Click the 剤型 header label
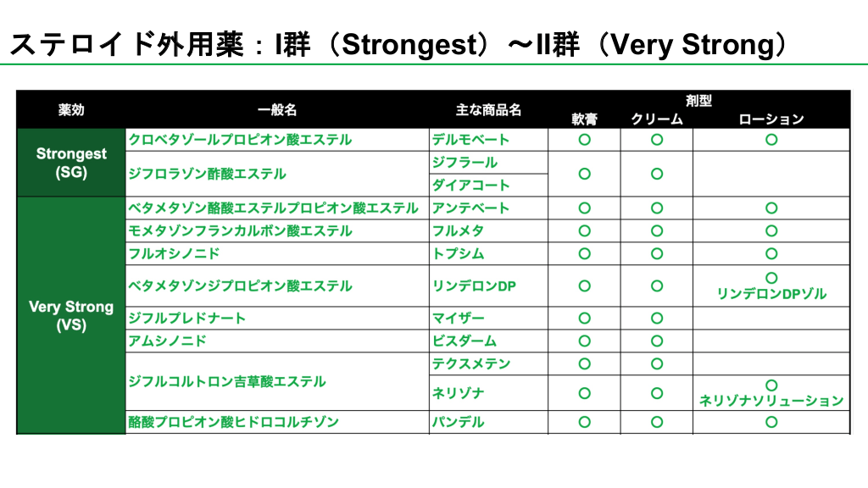Viewport: 868px width, 488px height. pyautogui.click(x=698, y=101)
